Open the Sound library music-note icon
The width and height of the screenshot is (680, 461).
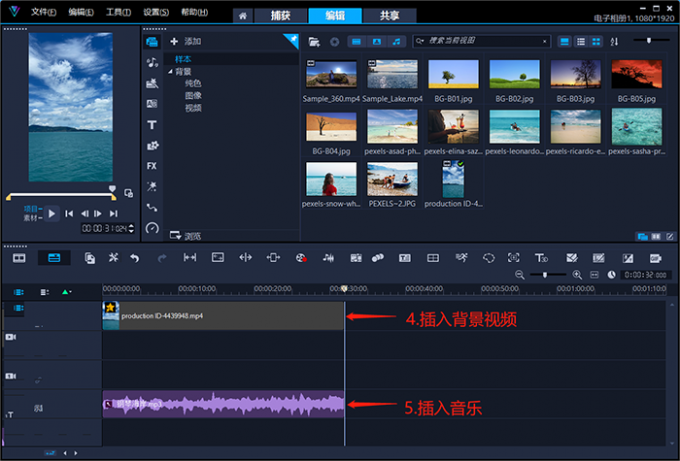(x=152, y=62)
